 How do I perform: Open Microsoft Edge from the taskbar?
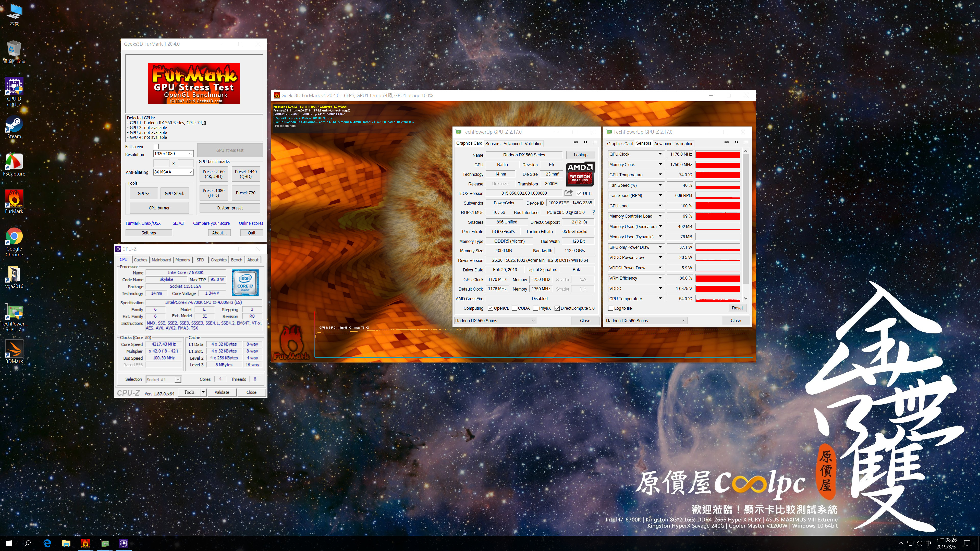click(47, 543)
